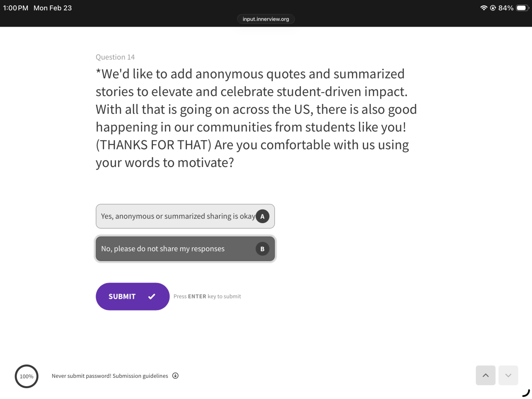Click the Question 14 label

pos(115,57)
